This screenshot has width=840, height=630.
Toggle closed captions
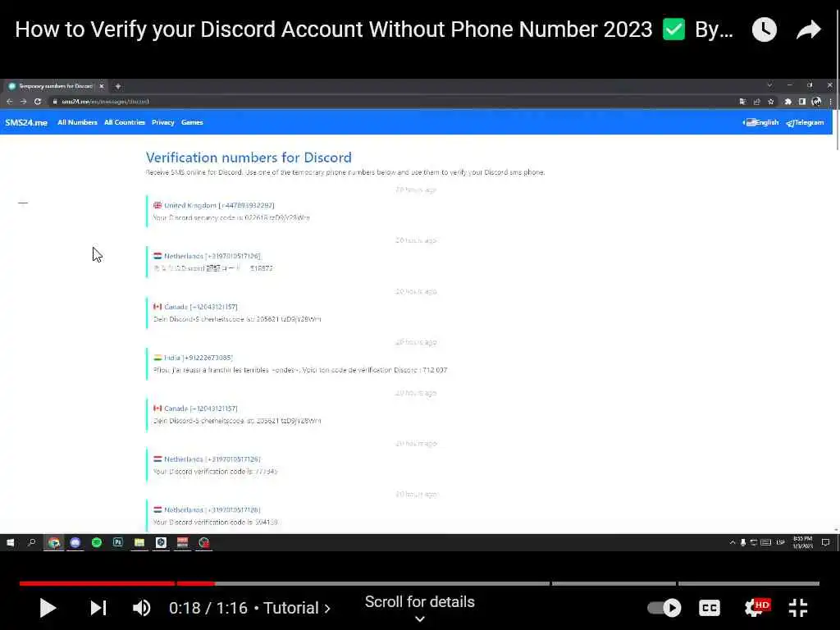coord(710,608)
